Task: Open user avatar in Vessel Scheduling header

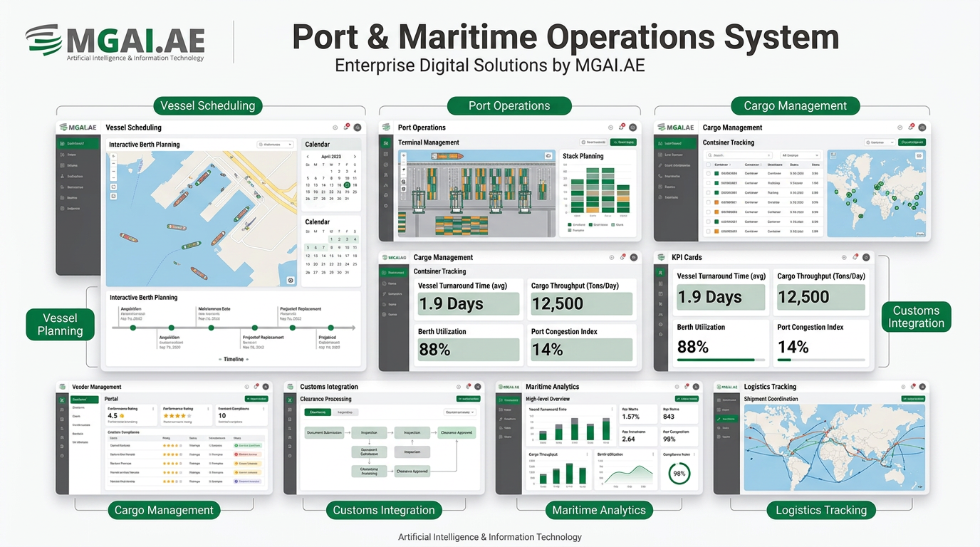Action: point(358,127)
